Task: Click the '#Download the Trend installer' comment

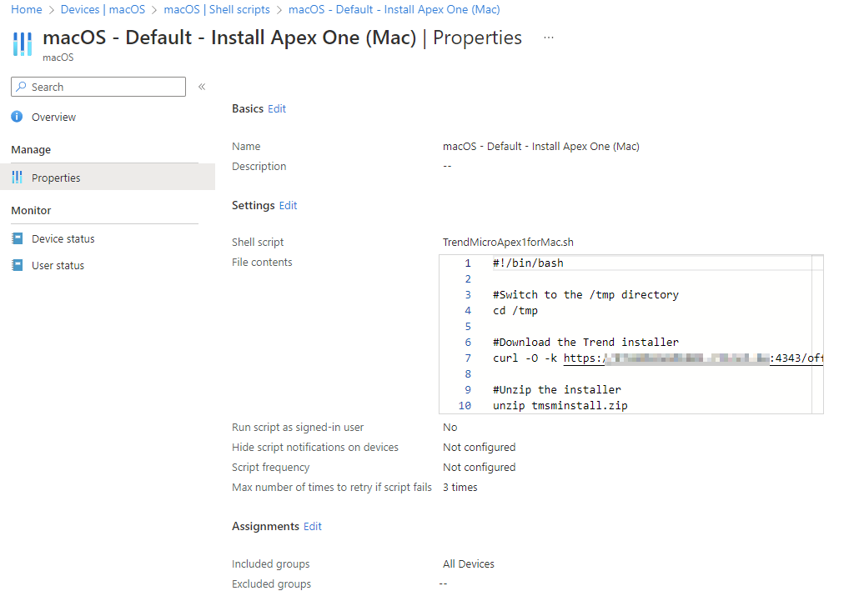Action: (585, 343)
